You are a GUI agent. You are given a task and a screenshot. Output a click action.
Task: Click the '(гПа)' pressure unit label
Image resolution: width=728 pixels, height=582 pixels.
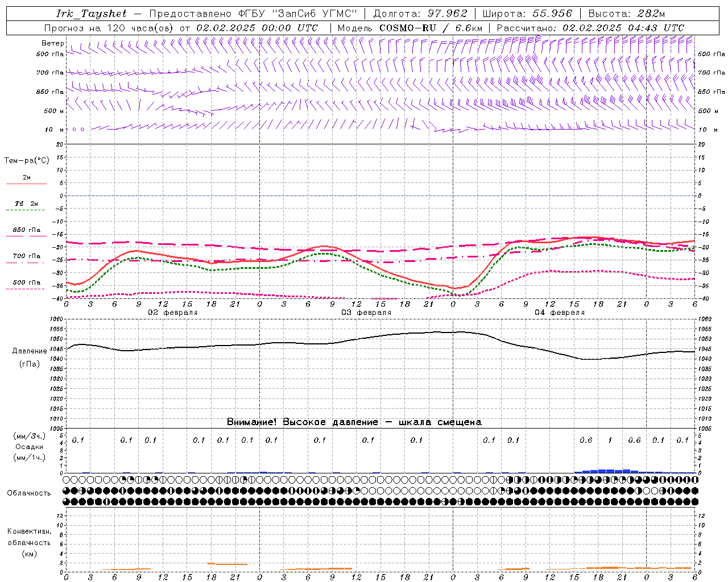pyautogui.click(x=30, y=364)
